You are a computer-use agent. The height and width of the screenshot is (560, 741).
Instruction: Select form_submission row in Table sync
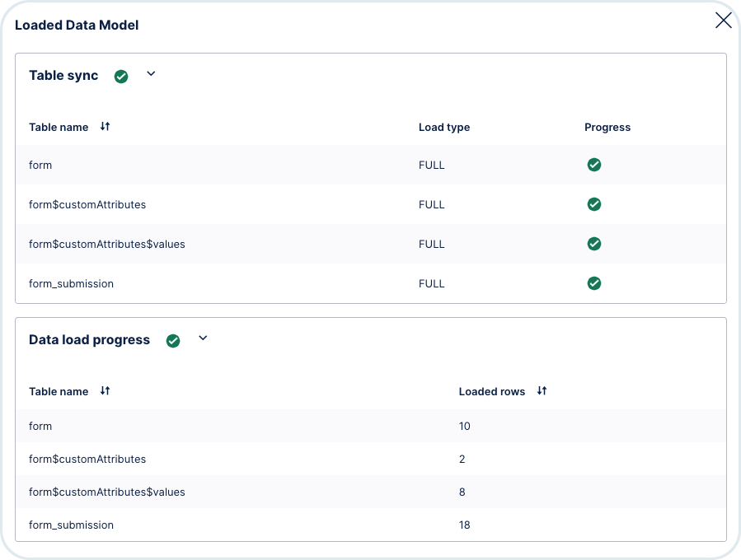pyautogui.click(x=371, y=283)
